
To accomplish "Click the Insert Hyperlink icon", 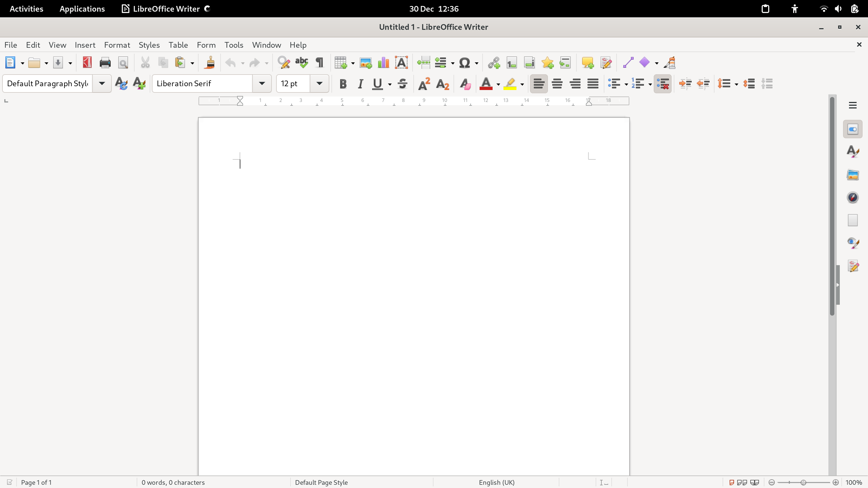I will (494, 63).
